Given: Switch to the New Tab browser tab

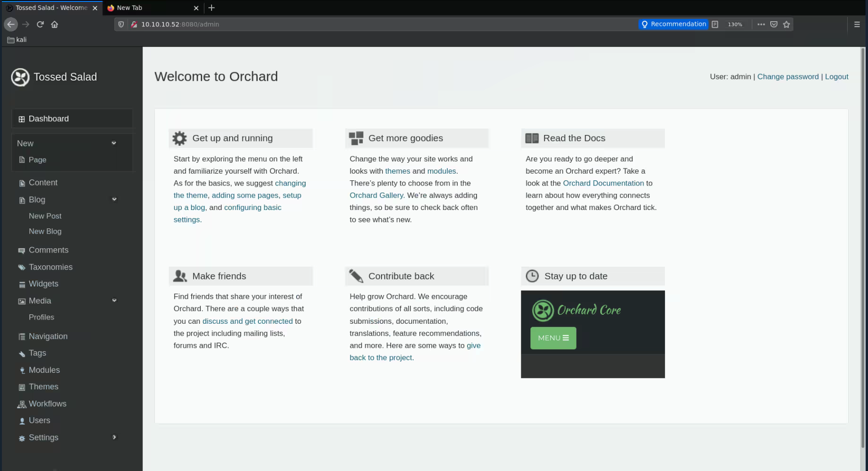Looking at the screenshot, I should 129,8.
